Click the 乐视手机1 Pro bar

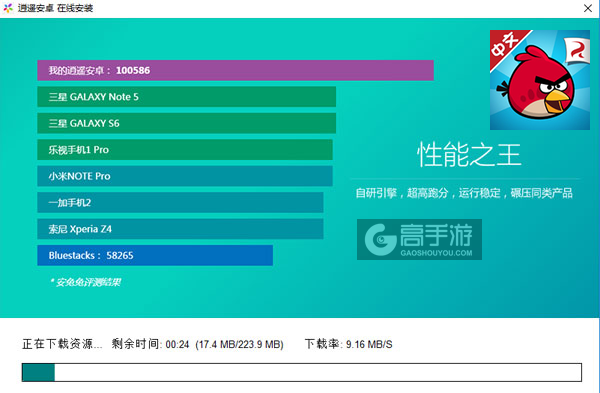(x=185, y=150)
